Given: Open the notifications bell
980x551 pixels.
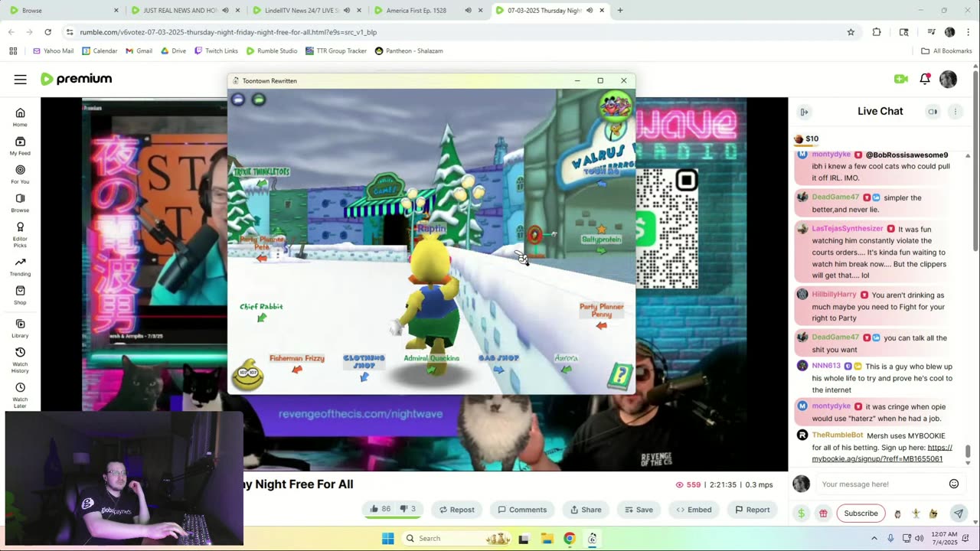Looking at the screenshot, I should click(x=925, y=79).
